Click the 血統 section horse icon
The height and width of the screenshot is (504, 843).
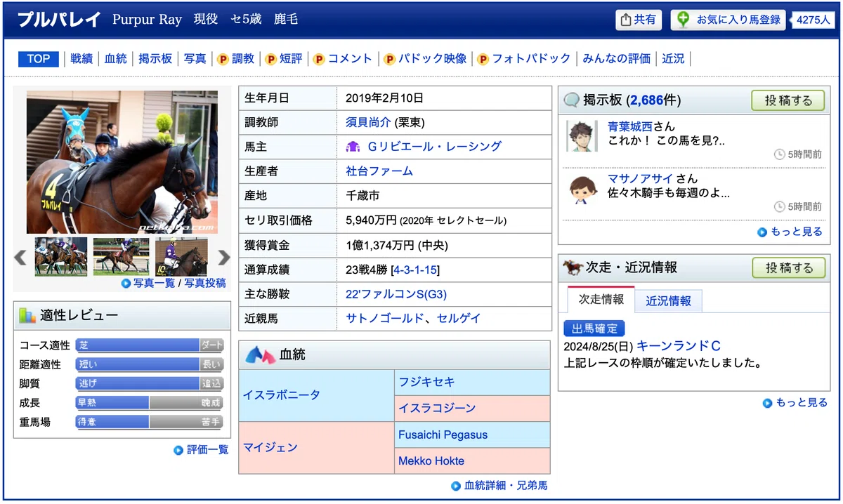pos(260,355)
